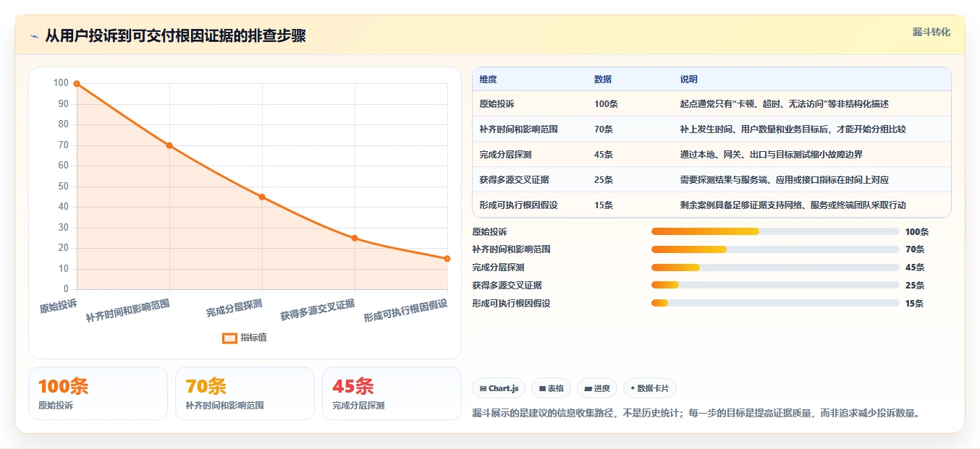Click the card title 从用户投诉到可交付根因证据的排查步骤

(x=175, y=36)
